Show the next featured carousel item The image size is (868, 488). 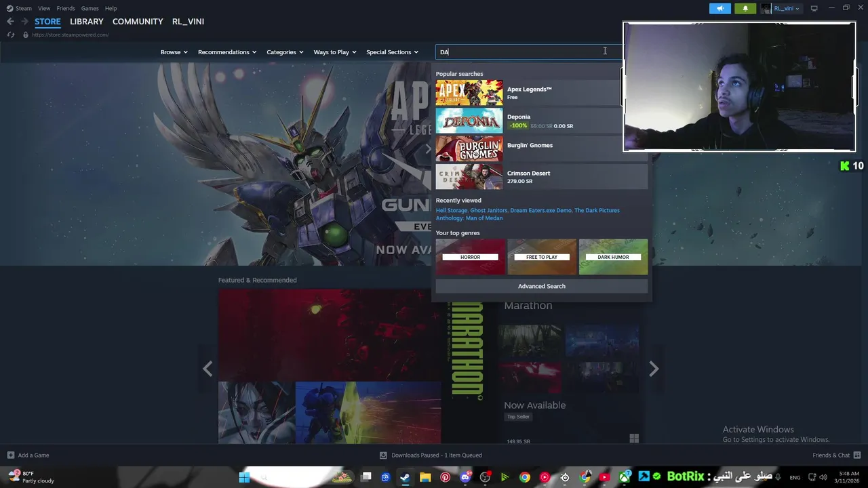tap(654, 368)
